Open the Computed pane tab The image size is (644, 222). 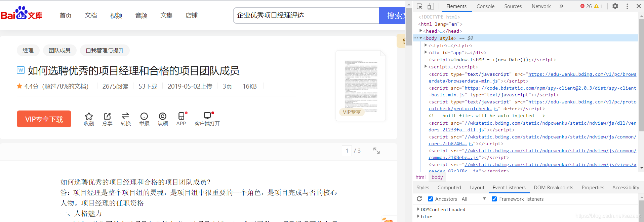(449, 188)
